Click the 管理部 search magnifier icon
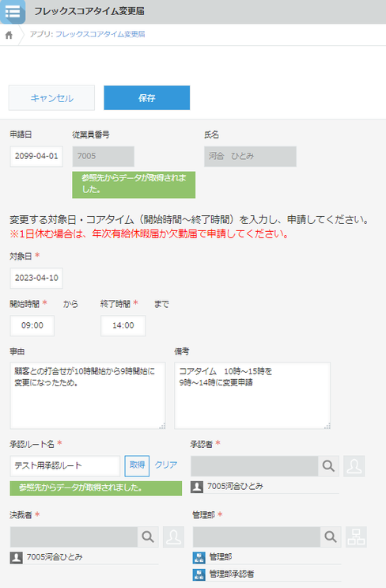Screen dimensions: 386x588 click(331, 537)
